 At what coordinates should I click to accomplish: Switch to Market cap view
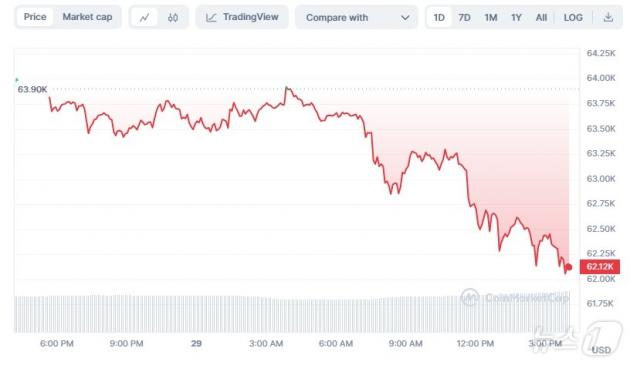coord(87,17)
